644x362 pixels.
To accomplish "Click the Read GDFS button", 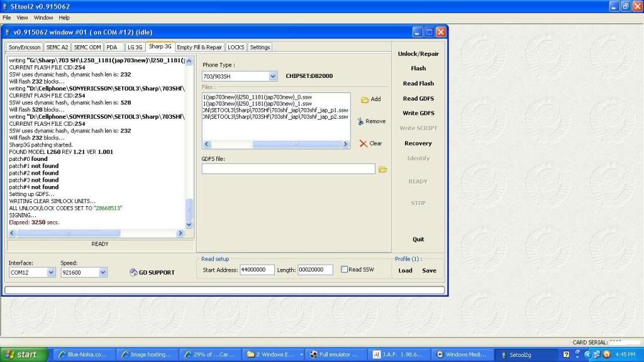I will coord(418,99).
